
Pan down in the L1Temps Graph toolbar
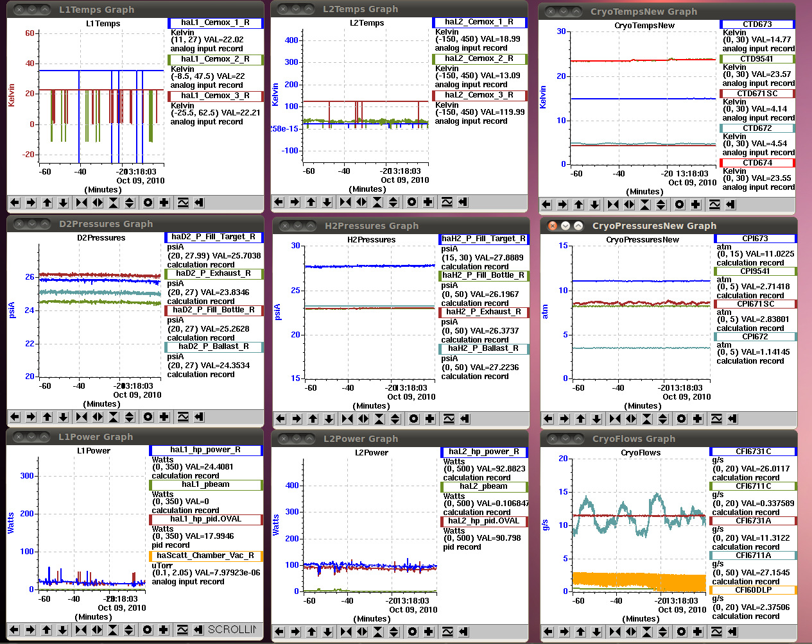point(63,203)
